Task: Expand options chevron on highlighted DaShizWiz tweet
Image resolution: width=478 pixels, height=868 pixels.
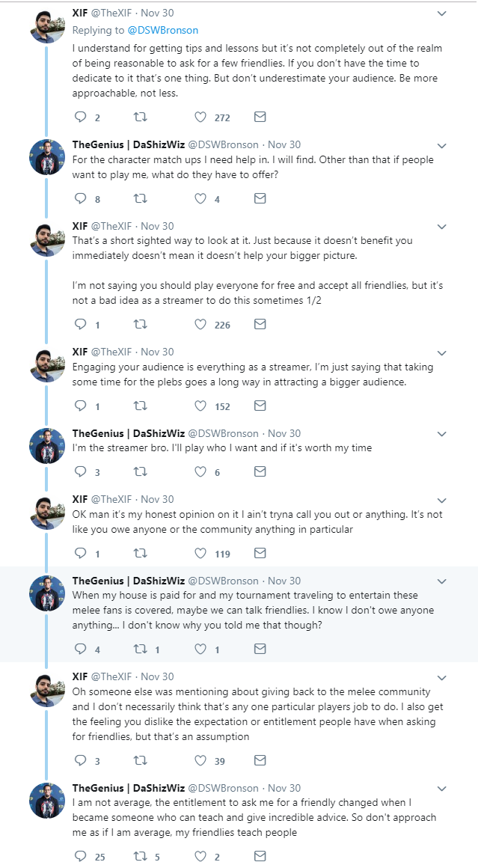Action: 441,582
